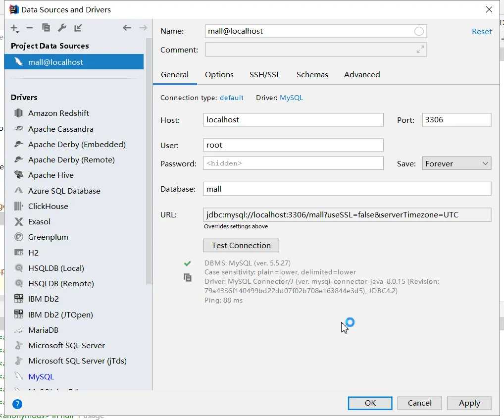Screen dimensions: 504x420
Task: Copy the connection test result to clipboard
Action: pyautogui.click(x=188, y=278)
